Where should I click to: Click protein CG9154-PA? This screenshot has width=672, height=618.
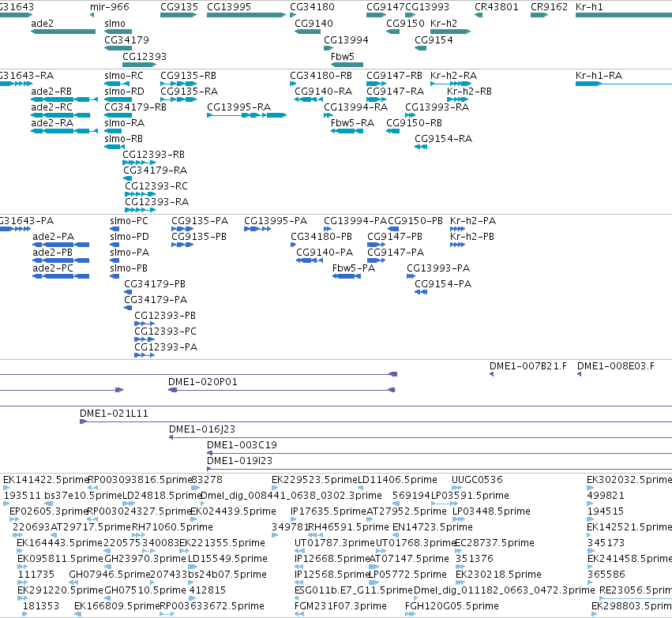click(x=443, y=283)
